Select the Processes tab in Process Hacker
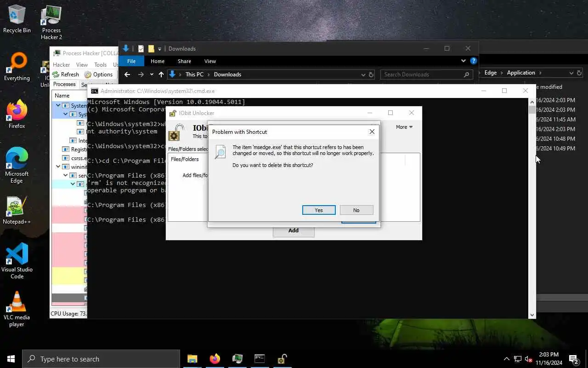The image size is (588, 368). pyautogui.click(x=64, y=85)
